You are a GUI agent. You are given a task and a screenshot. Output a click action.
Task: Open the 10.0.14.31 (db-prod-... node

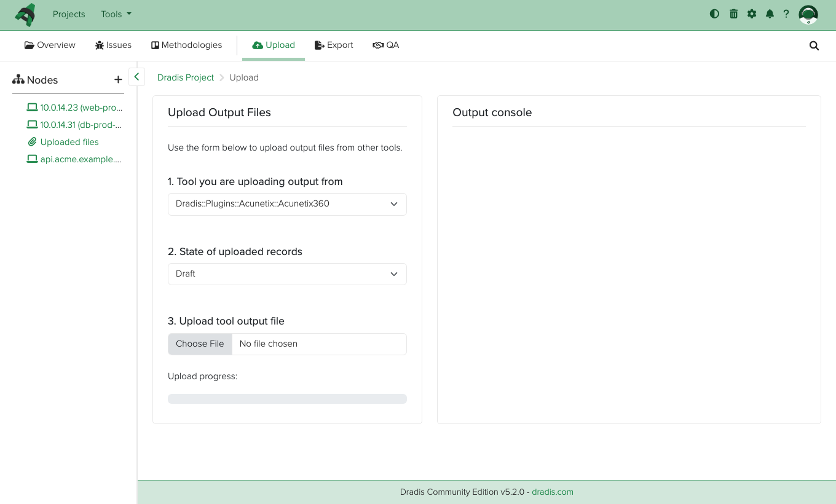[81, 125]
